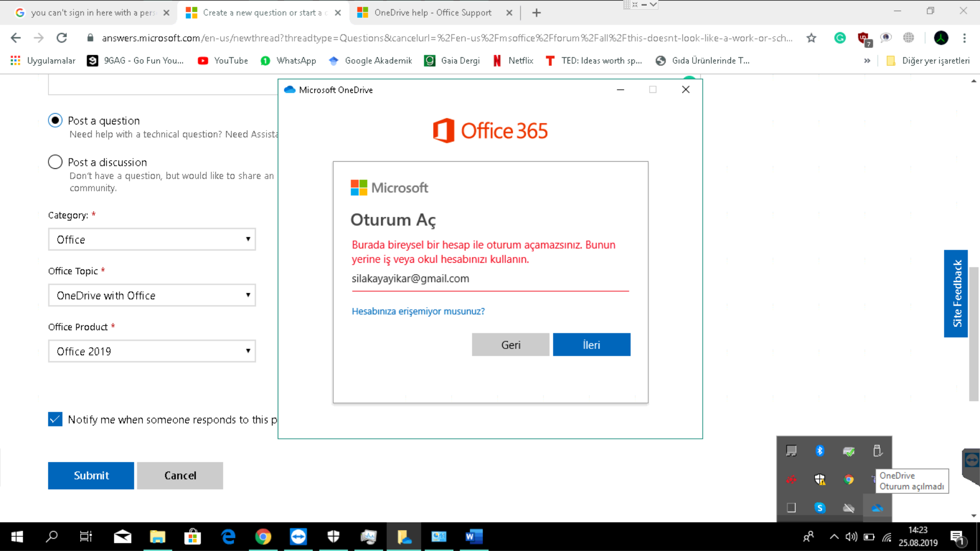The width and height of the screenshot is (980, 551).
Task: Open the Hesabınıza erişemiyor musunuz? link
Action: coord(418,311)
